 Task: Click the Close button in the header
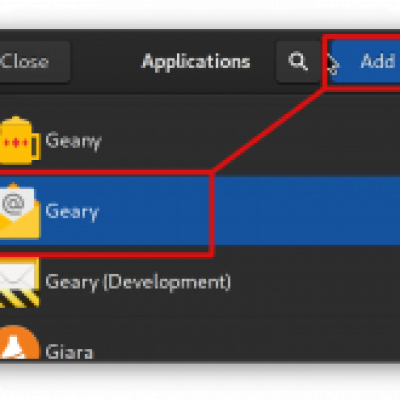pyautogui.click(x=33, y=62)
